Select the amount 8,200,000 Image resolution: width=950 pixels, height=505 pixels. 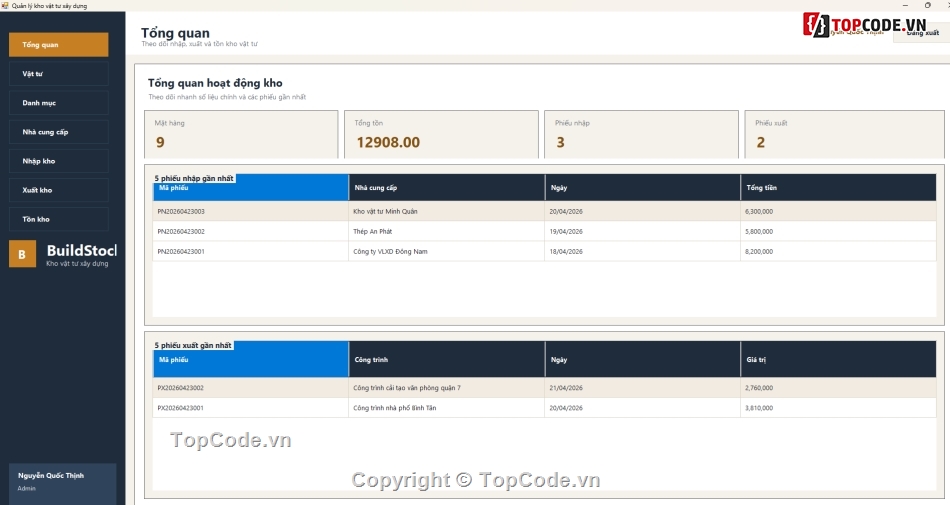coord(838,251)
